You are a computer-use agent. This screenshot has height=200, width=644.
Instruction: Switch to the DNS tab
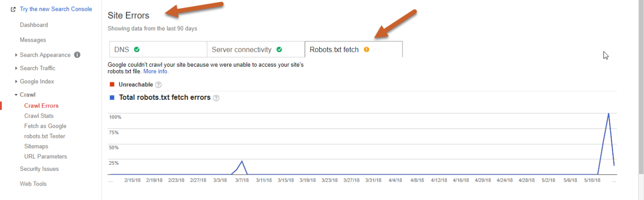[122, 50]
